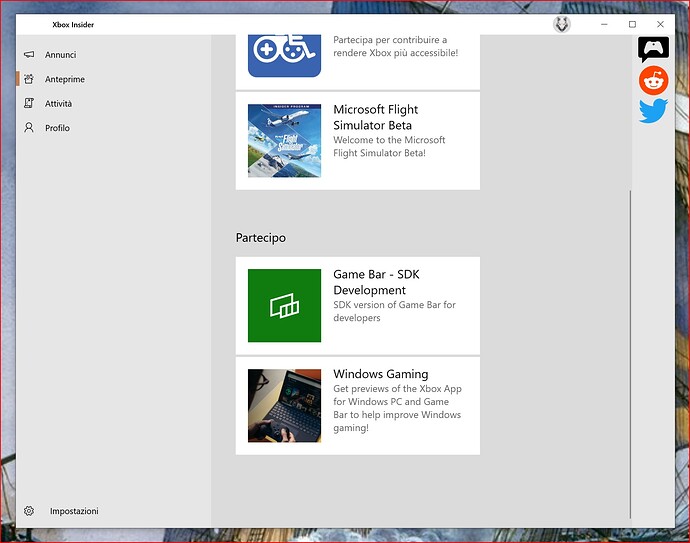Click the Impostazioni gear icon
This screenshot has height=543, width=690.
(x=29, y=511)
